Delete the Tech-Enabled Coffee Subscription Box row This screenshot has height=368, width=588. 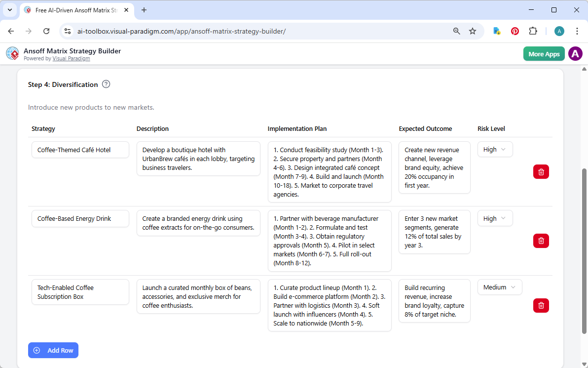point(541,305)
